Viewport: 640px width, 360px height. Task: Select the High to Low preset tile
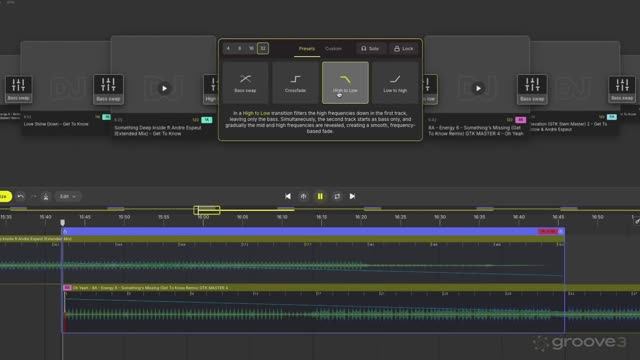345,83
